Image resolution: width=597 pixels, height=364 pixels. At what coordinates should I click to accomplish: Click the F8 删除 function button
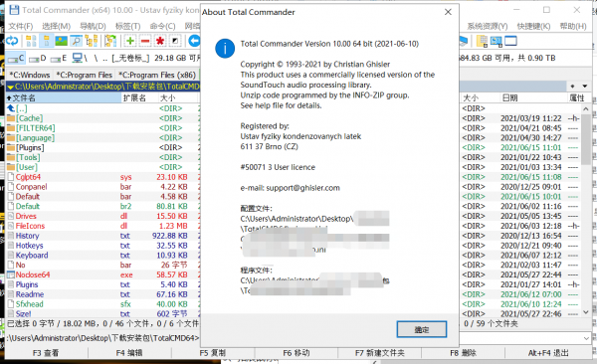point(463,353)
